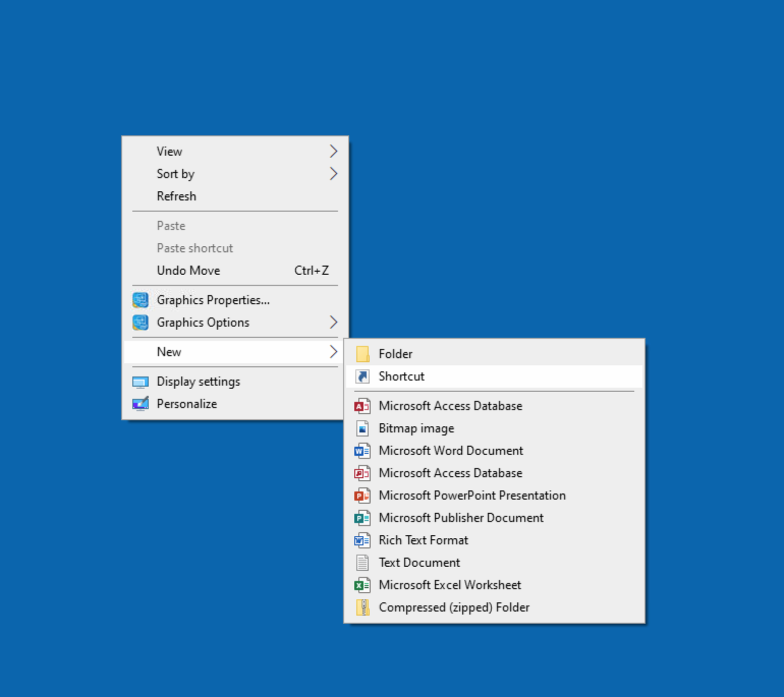Click the Access Database icon above Bitmap image
The height and width of the screenshot is (697, 784).
pyautogui.click(x=362, y=405)
